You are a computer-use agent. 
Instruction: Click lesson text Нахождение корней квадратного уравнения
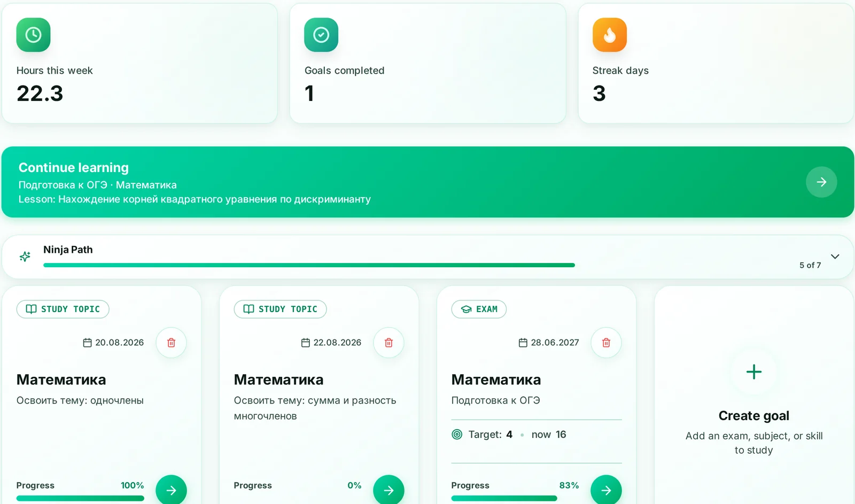point(214,199)
